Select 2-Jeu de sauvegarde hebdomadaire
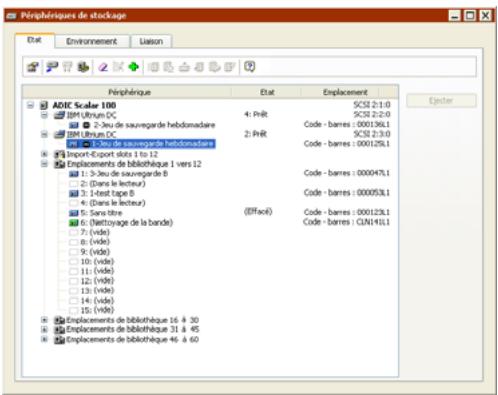Image resolution: width=498 pixels, height=395 pixels. (154, 125)
